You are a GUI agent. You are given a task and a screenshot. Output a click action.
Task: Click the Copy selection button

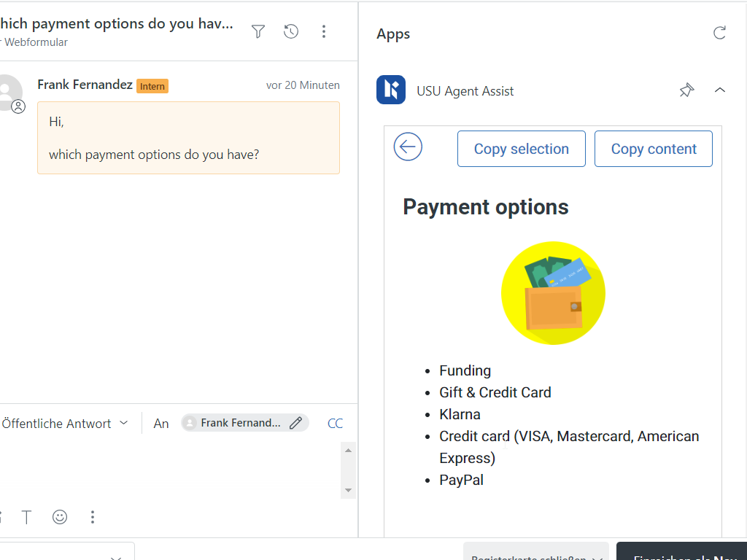coord(521,149)
